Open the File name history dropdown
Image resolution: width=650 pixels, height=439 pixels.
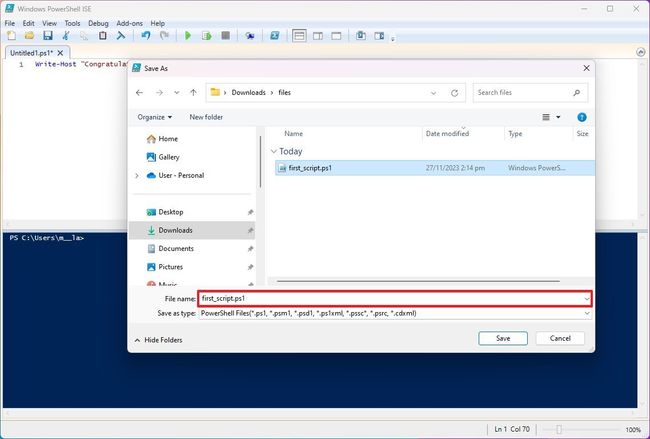point(587,299)
